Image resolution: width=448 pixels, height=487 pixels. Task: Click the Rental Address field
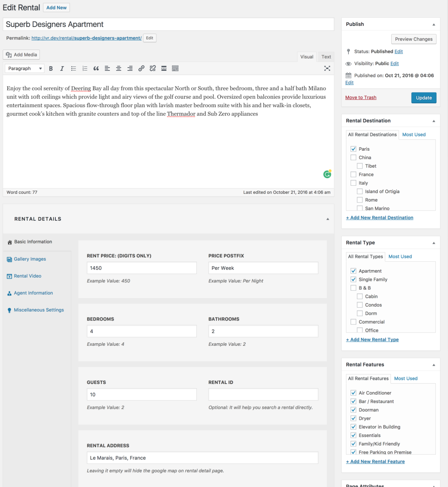[203, 458]
